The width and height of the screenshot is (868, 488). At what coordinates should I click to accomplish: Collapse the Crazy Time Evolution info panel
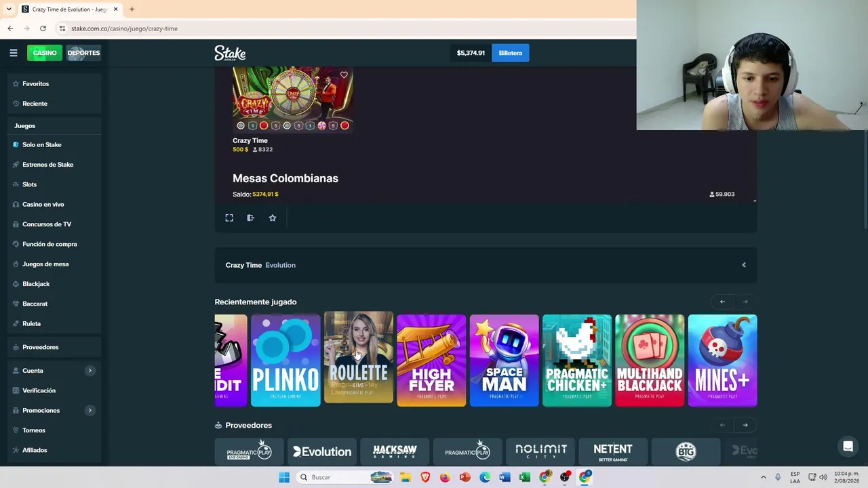(x=744, y=265)
